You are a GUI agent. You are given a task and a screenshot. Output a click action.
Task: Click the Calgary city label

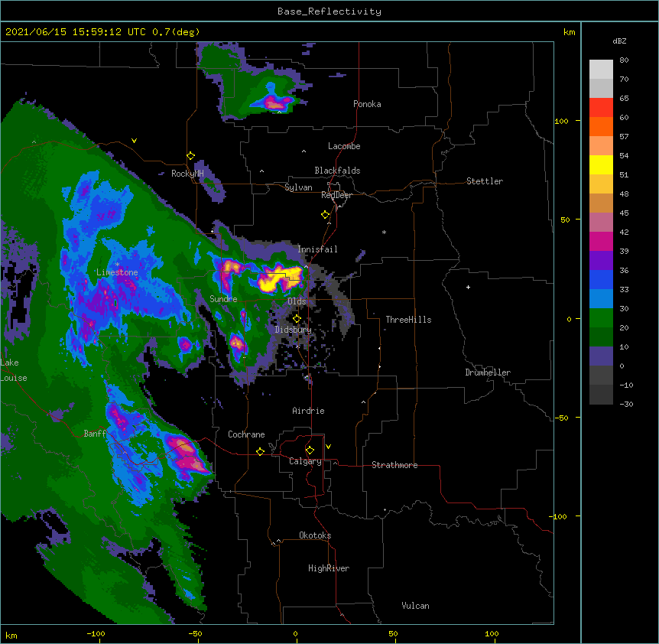(305, 461)
